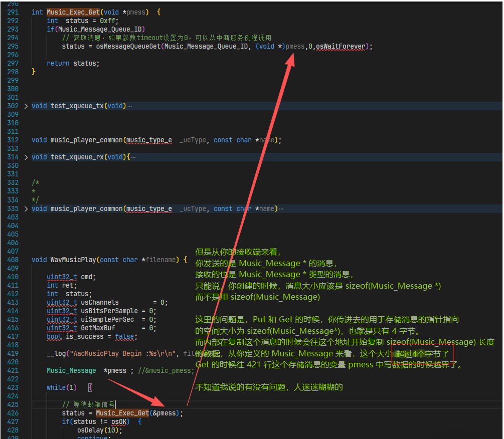504x439 pixels.
Task: Unfold music_player_common at line 335
Action: click(x=26, y=208)
